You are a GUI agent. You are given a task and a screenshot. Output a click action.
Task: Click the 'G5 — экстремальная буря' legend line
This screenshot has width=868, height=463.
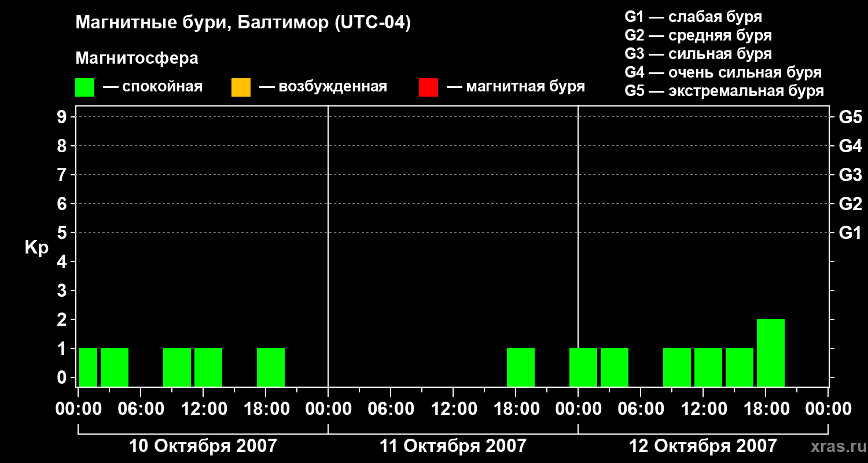(x=724, y=91)
